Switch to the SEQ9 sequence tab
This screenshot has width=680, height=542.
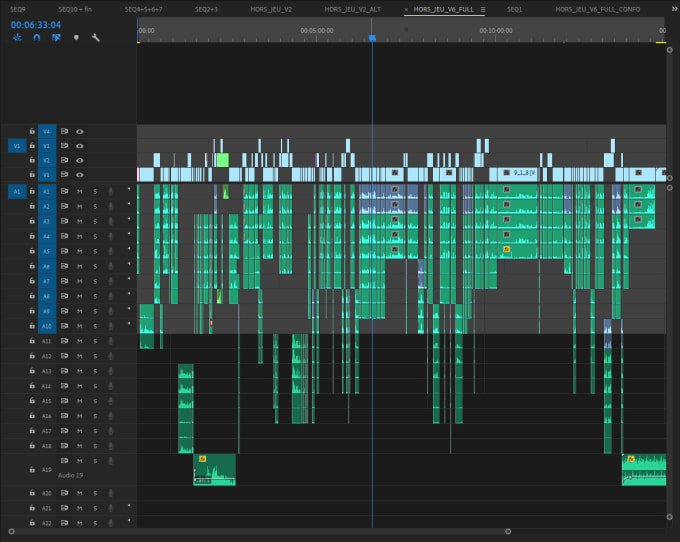(18, 9)
